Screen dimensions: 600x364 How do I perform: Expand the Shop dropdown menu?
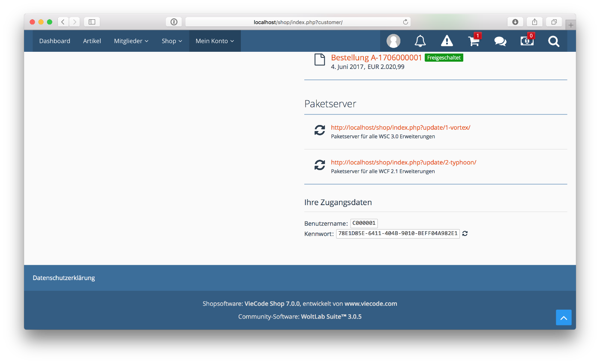[x=172, y=41]
